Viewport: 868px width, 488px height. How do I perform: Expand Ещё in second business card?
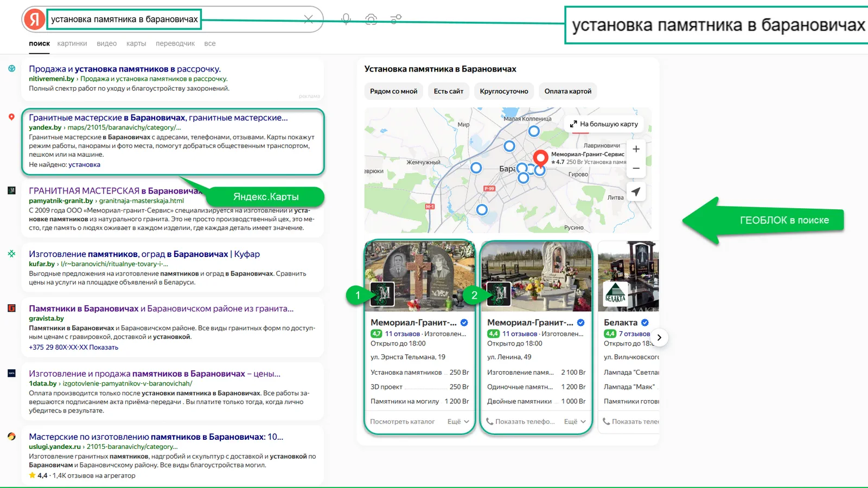(575, 422)
